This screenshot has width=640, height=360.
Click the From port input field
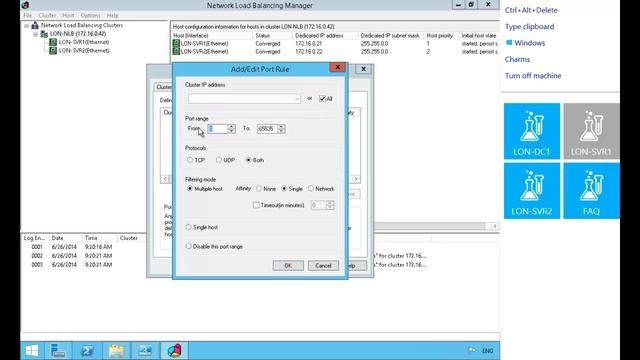218,129
